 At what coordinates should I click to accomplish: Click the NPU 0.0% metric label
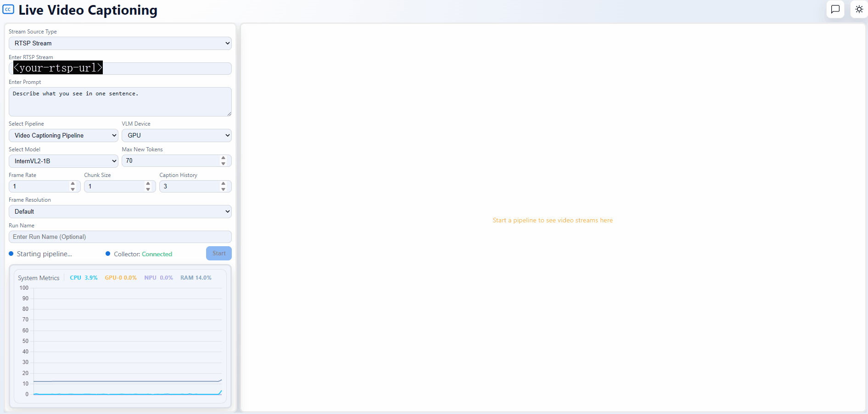pyautogui.click(x=158, y=278)
